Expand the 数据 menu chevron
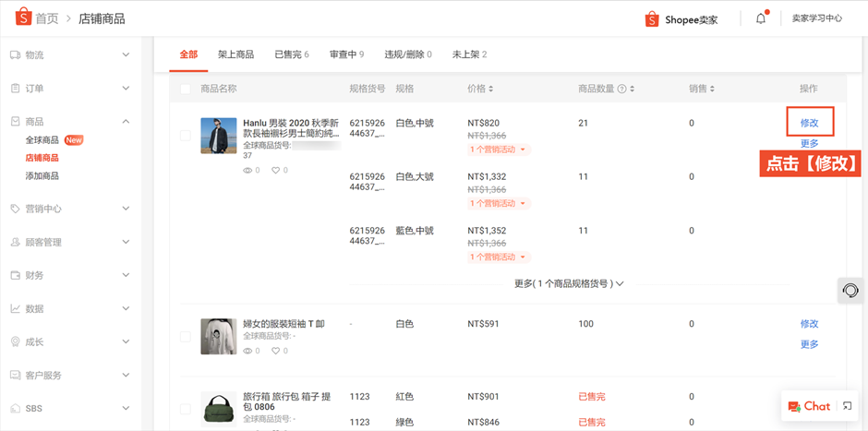The width and height of the screenshot is (868, 431). pyautogui.click(x=126, y=308)
